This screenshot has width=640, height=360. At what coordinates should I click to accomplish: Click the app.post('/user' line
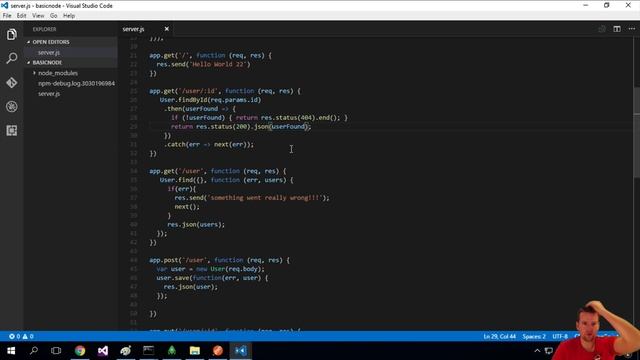(220, 260)
